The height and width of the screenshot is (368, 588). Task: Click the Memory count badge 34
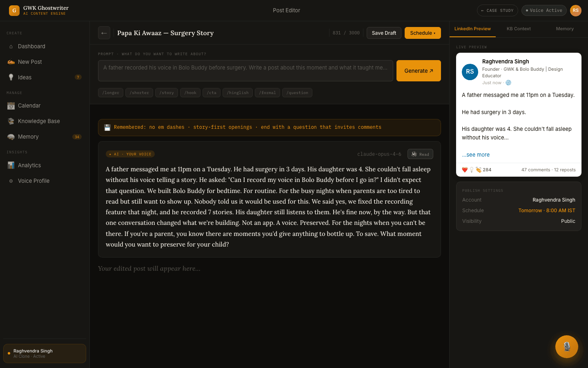pyautogui.click(x=77, y=137)
